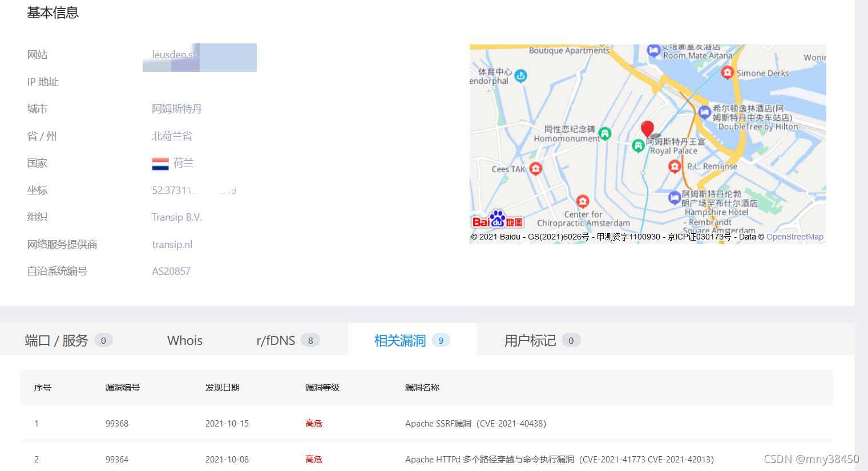Click the Center for Chiropractic Amsterdam marker icon
Screen dimensions: 868x471
coord(583,201)
